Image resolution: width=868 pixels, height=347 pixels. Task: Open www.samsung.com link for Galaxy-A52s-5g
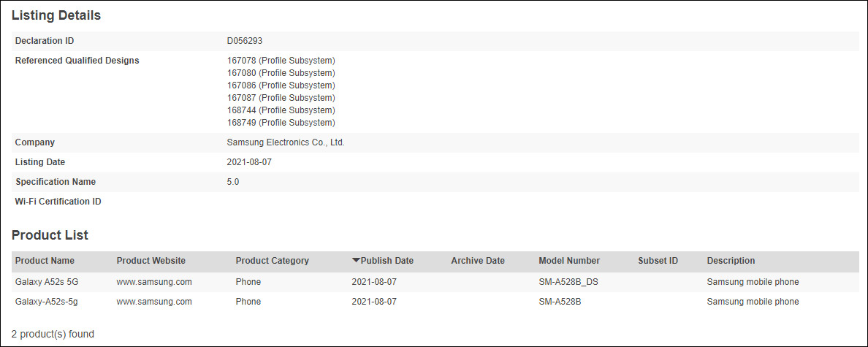(x=154, y=302)
